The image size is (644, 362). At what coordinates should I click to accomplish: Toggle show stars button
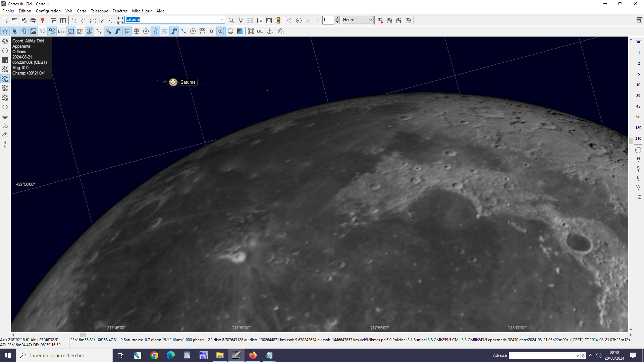coord(5,31)
